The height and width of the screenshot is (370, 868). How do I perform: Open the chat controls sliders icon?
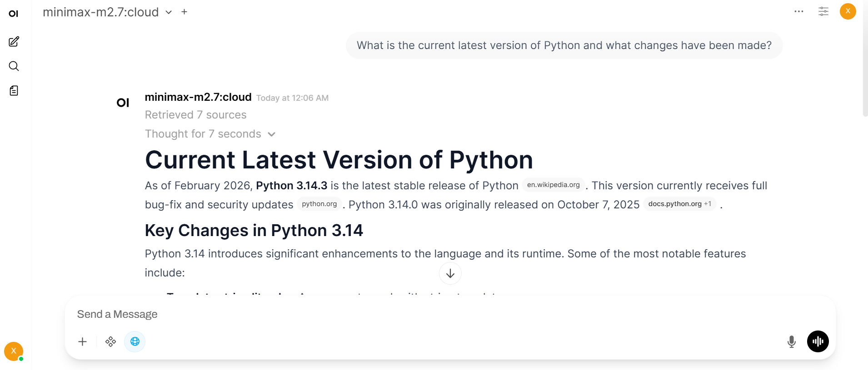pos(823,11)
